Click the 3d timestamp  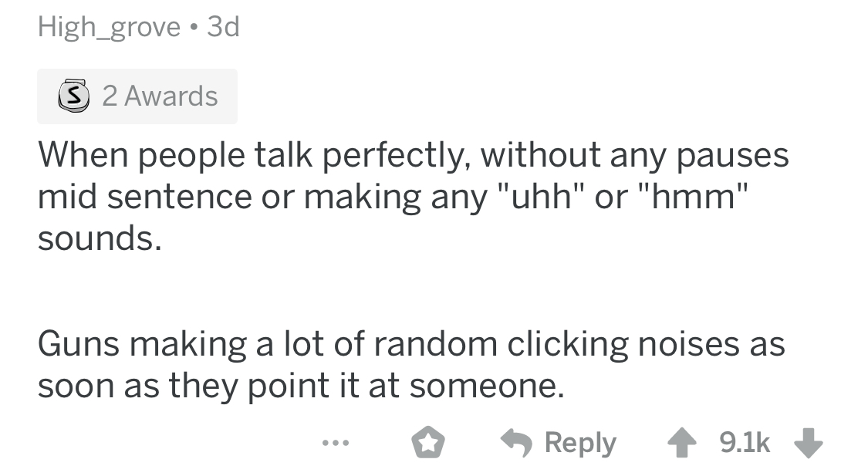pos(223,28)
